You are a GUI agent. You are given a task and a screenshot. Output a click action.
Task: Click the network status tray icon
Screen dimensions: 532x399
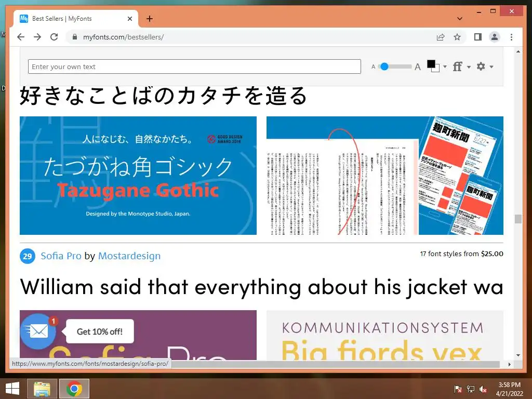[x=471, y=389]
